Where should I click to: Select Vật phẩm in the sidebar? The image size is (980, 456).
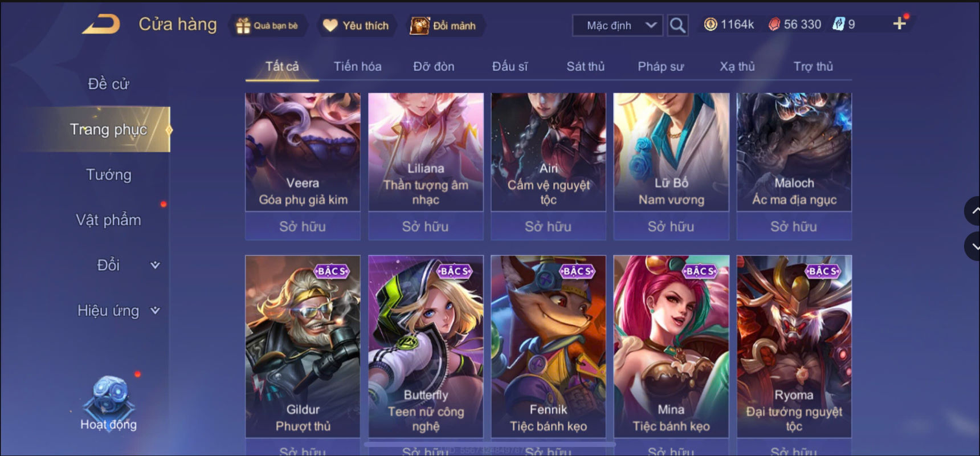[108, 220]
